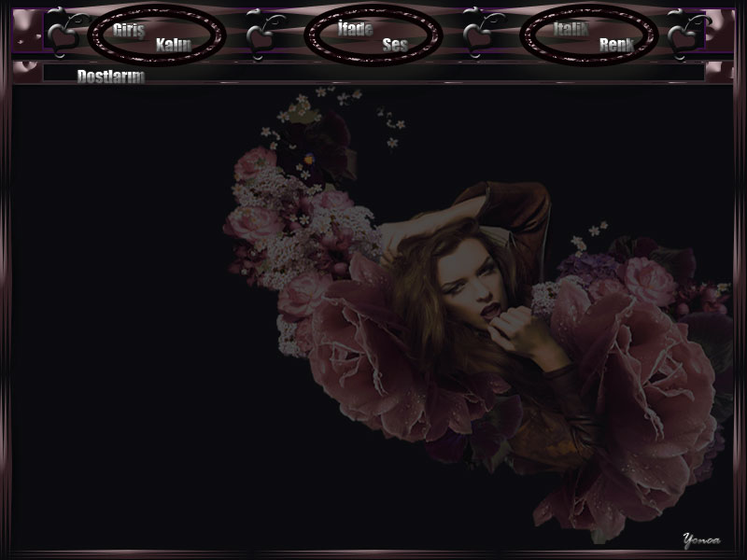Click the heart icon before Giriş
Image resolution: width=747 pixels, height=560 pixels.
[x=63, y=34]
